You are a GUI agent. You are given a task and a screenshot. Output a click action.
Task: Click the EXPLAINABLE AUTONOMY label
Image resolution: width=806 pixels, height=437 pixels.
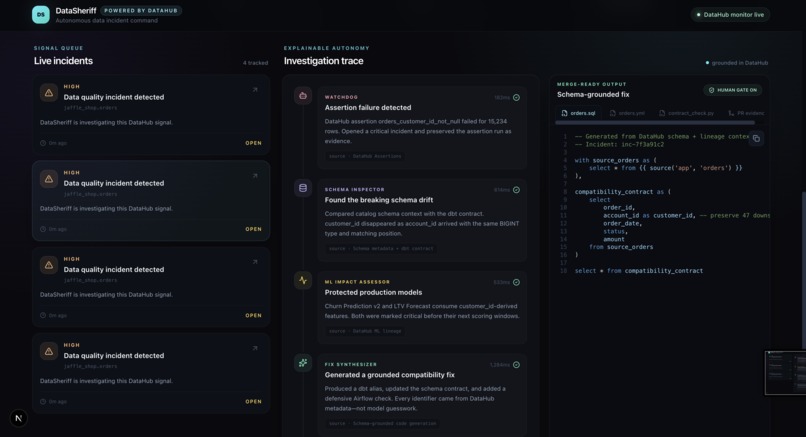coord(326,48)
